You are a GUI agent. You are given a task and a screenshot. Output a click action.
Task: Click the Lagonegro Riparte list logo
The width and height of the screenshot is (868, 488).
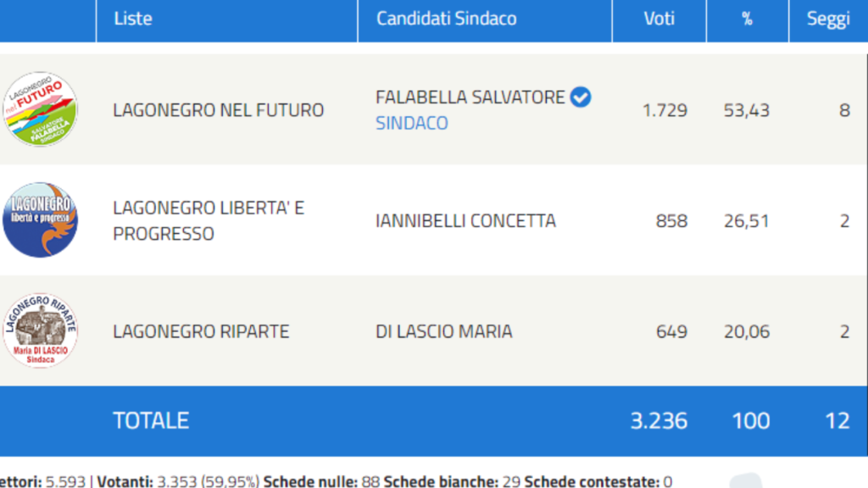point(40,330)
